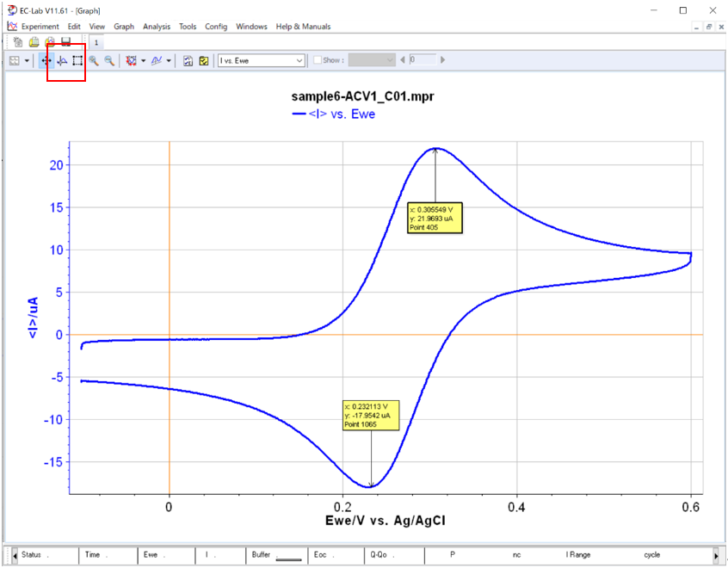Close the inner graph window
The image size is (728, 568).
click(721, 28)
